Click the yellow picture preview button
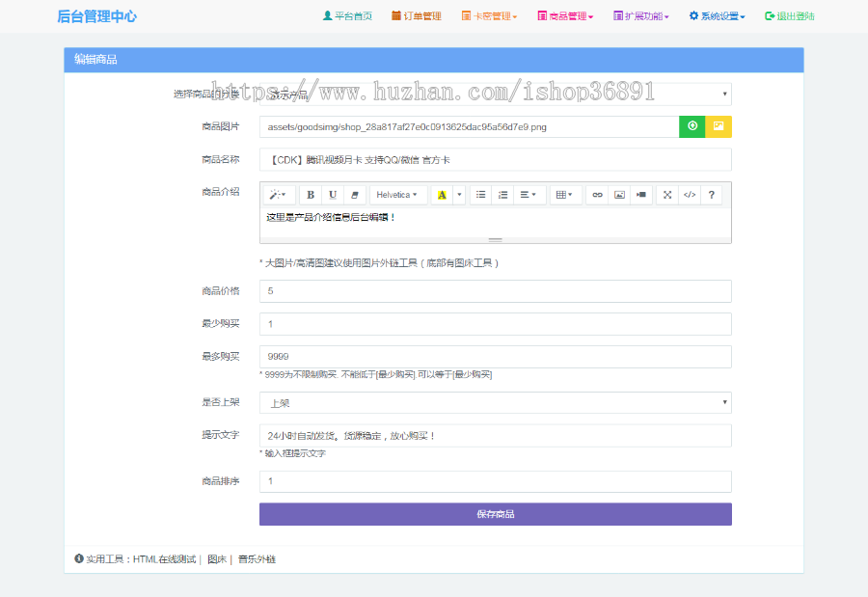 tap(719, 126)
